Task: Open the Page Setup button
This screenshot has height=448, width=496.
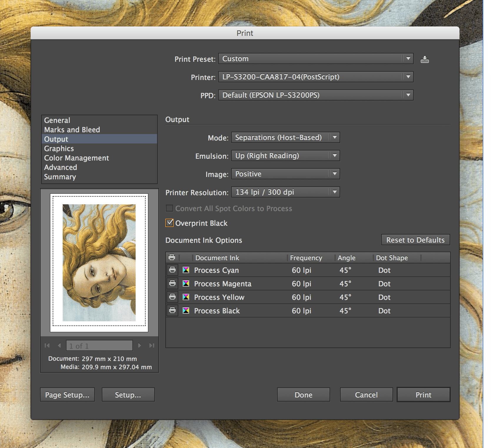Action: point(67,395)
